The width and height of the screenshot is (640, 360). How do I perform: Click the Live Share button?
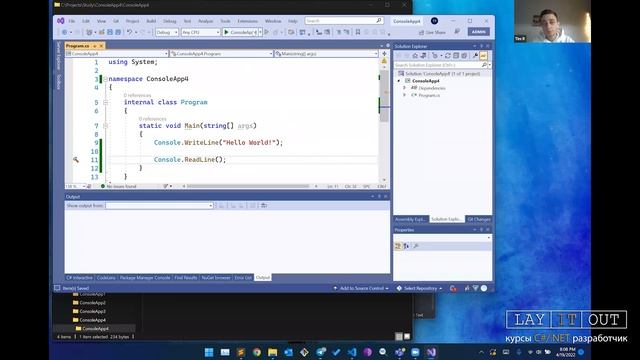(432, 32)
